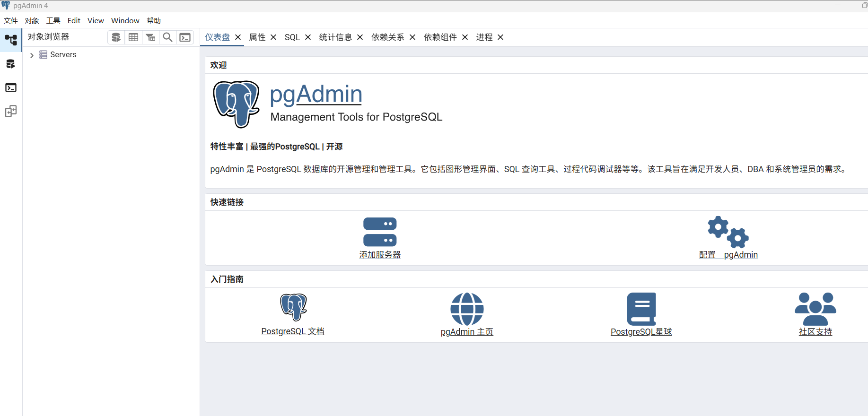Click the view data table icon
Viewport: 868px width, 416px height.
coord(133,37)
